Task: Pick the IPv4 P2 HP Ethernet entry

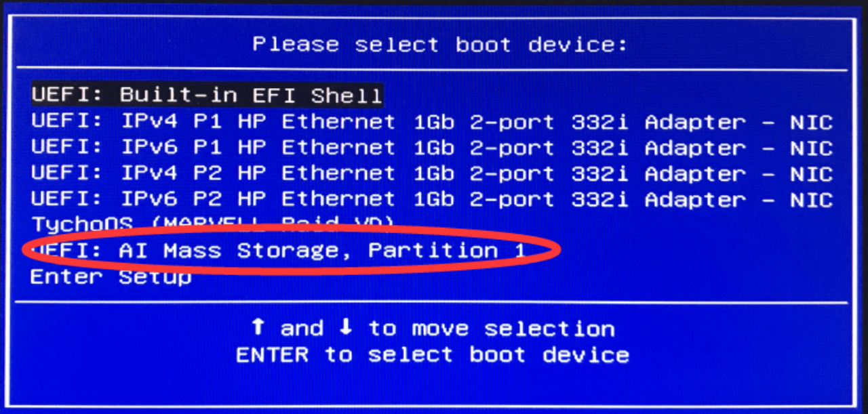Action: pyautogui.click(x=431, y=173)
